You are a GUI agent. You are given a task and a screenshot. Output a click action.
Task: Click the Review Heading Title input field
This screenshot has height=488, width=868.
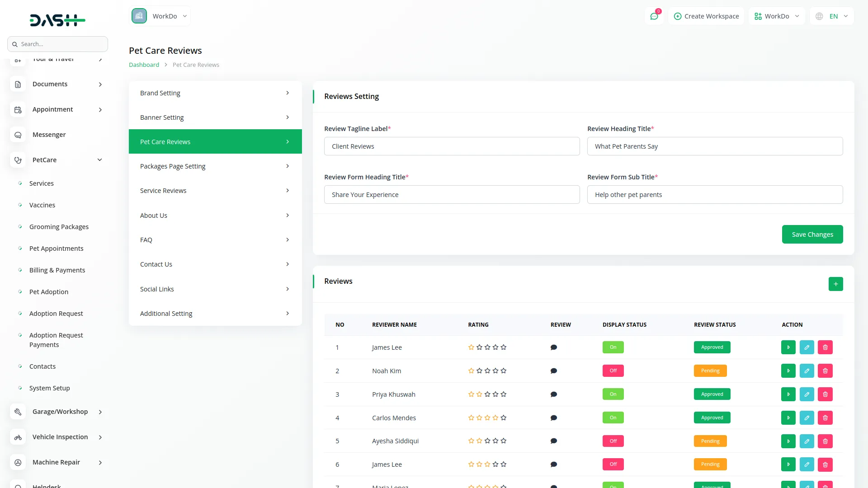point(714,146)
